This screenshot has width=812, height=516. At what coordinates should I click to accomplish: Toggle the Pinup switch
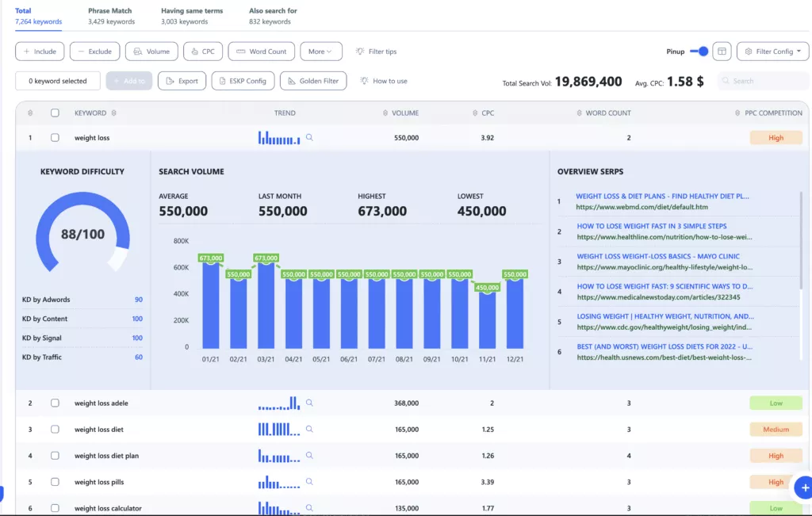click(x=699, y=52)
